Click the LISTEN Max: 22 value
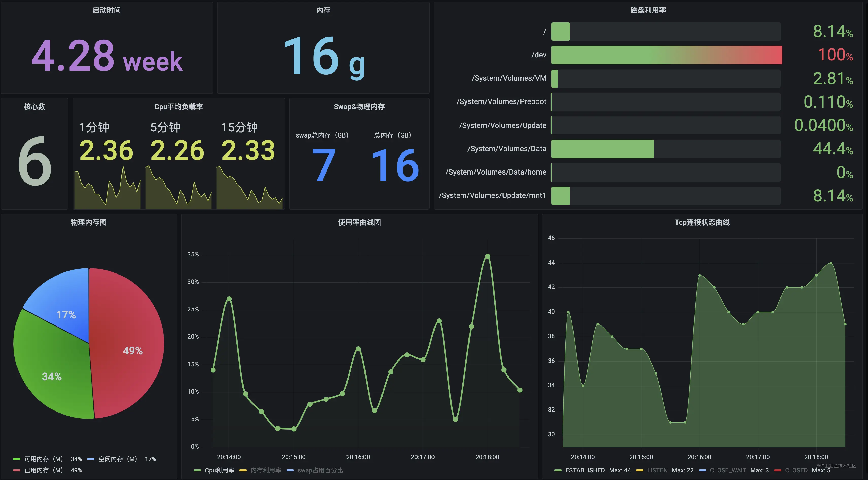 (x=683, y=470)
